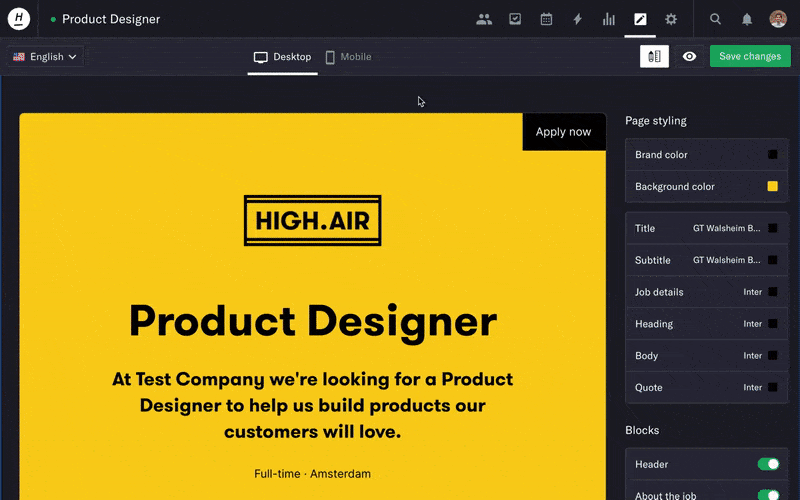Click the Subtitle text color swatch
This screenshot has width=800, height=500.
click(x=772, y=260)
